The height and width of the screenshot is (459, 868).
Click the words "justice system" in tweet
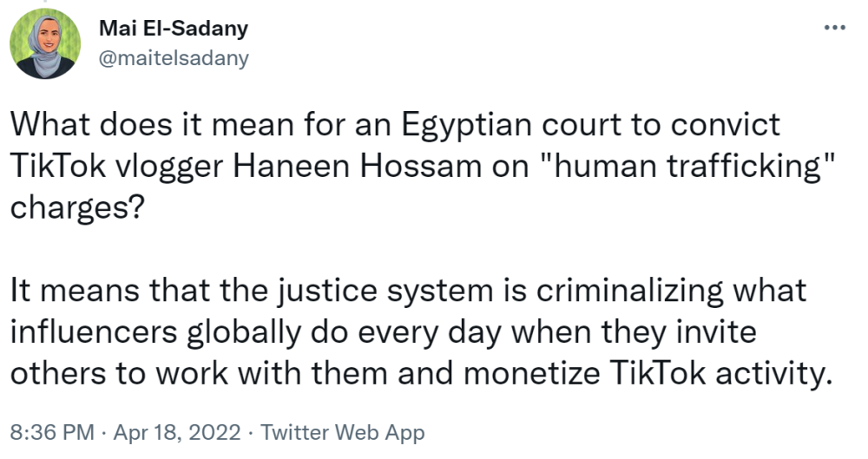click(385, 292)
